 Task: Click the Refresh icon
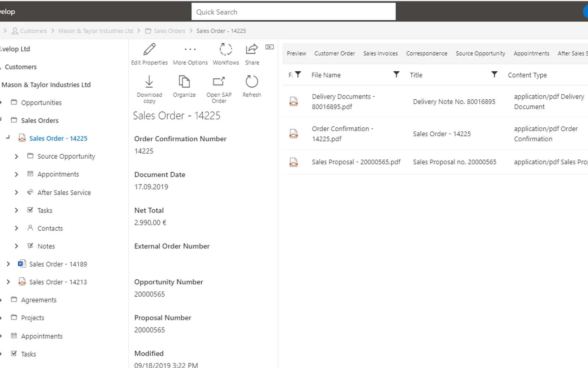(x=252, y=81)
